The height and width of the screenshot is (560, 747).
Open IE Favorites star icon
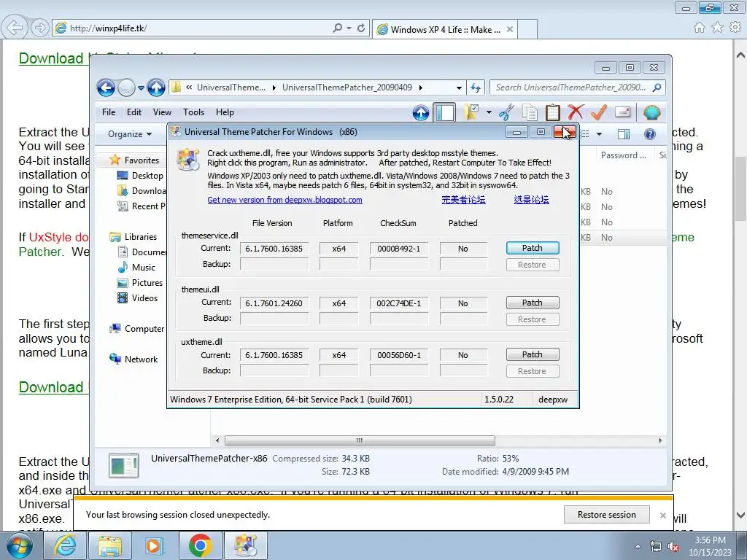(717, 28)
